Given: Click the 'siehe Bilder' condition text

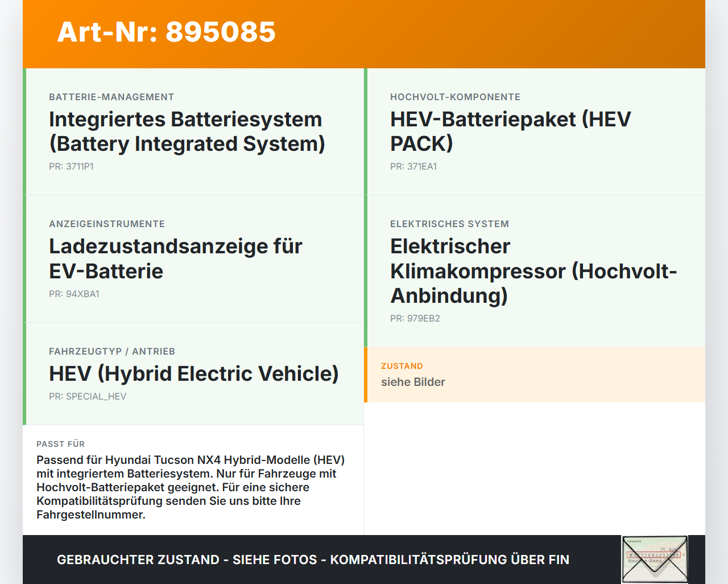Looking at the screenshot, I should [x=413, y=383].
